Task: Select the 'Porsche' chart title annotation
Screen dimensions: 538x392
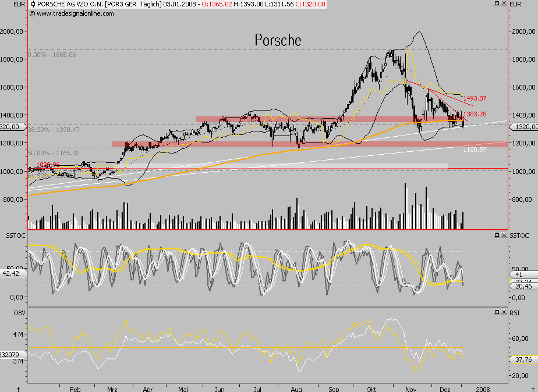Action: 278,40
